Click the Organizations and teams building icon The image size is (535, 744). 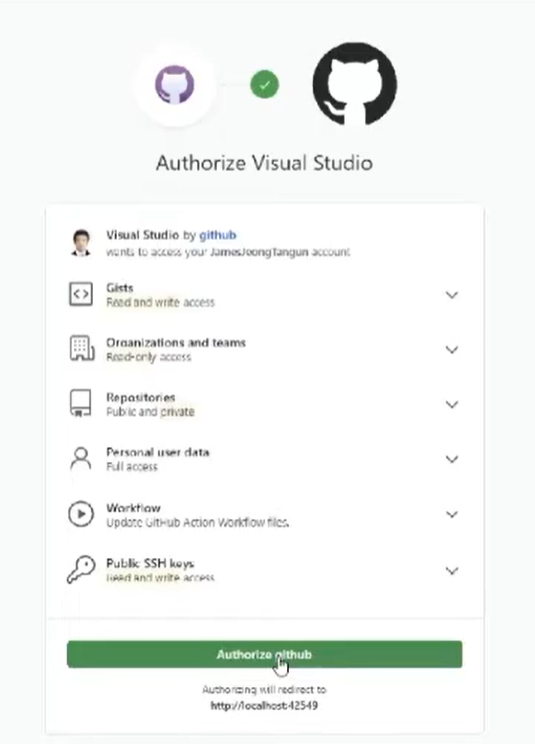[x=82, y=349]
